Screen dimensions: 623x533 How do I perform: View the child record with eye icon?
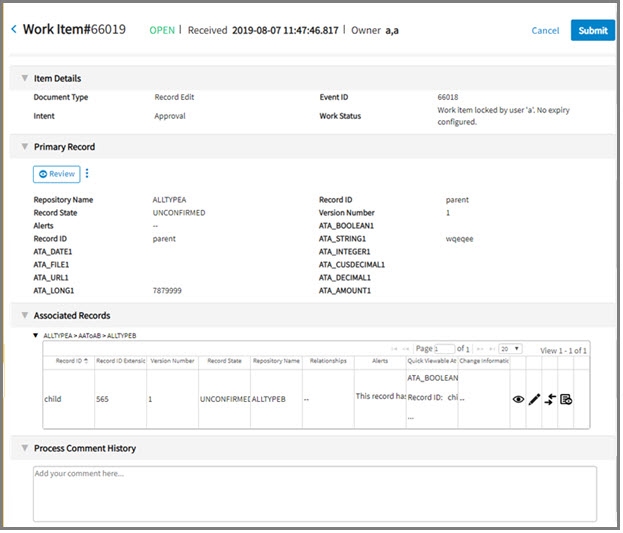518,399
